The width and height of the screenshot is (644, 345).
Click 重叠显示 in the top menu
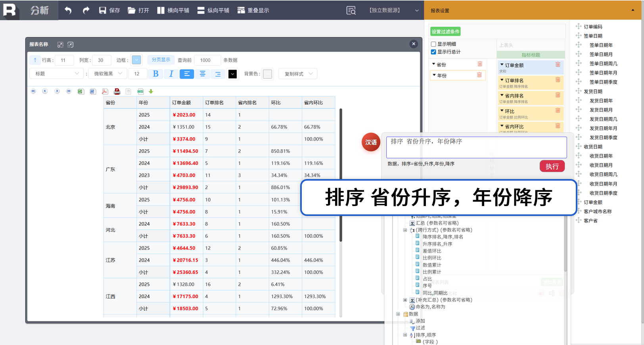tap(253, 10)
